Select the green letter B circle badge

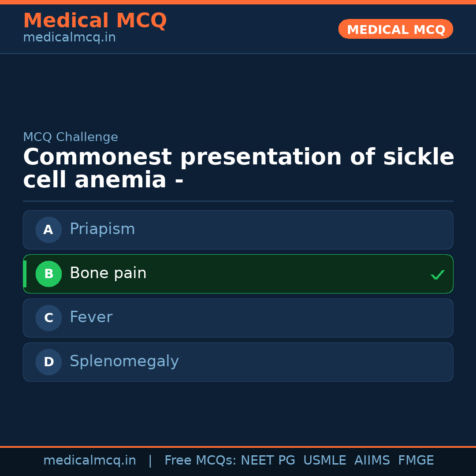coord(48,274)
